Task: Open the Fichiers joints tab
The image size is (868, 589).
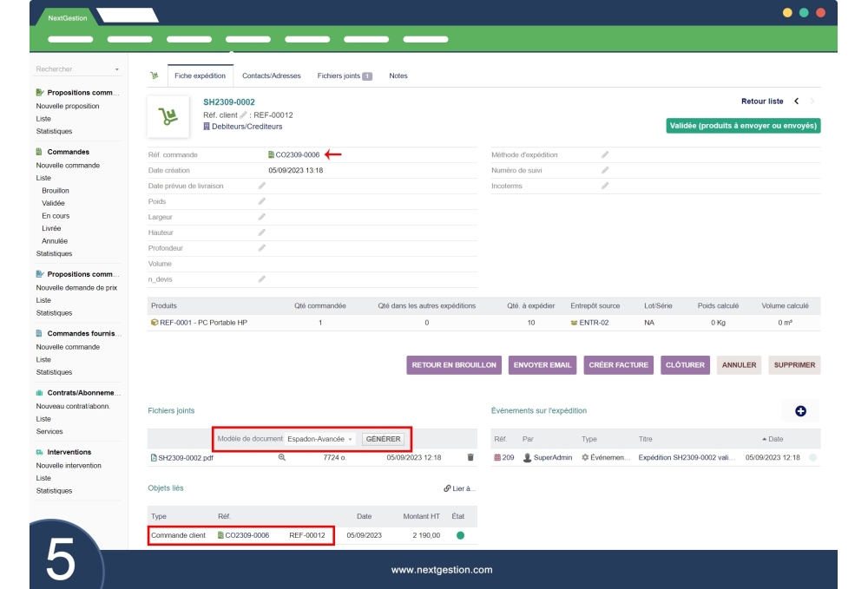Action: coord(344,76)
